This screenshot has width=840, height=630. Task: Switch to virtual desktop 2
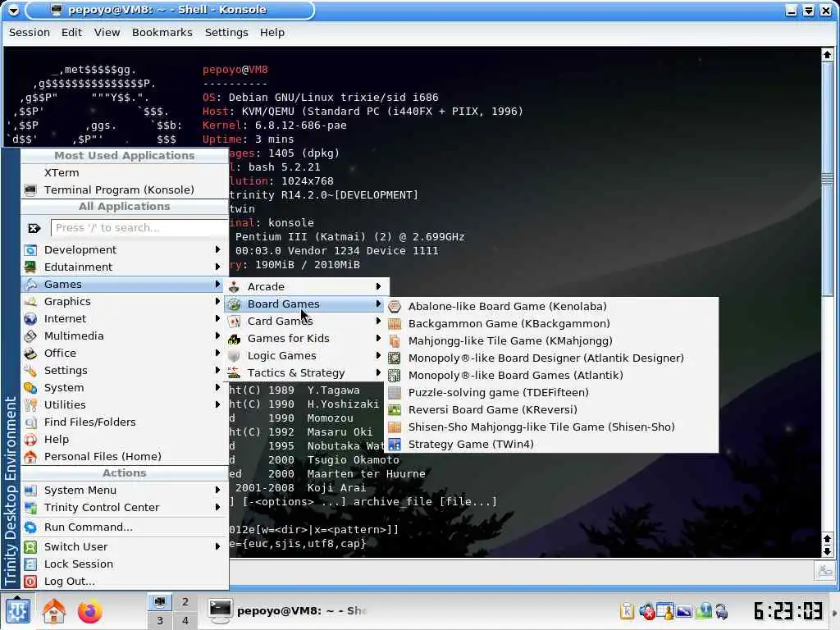[x=185, y=601]
